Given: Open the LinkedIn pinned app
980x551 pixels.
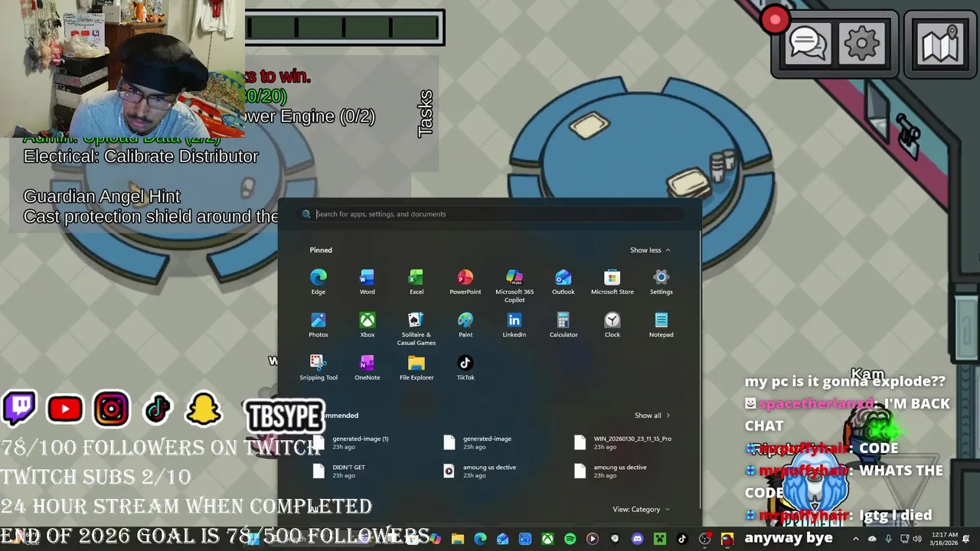Looking at the screenshot, I should [x=514, y=324].
